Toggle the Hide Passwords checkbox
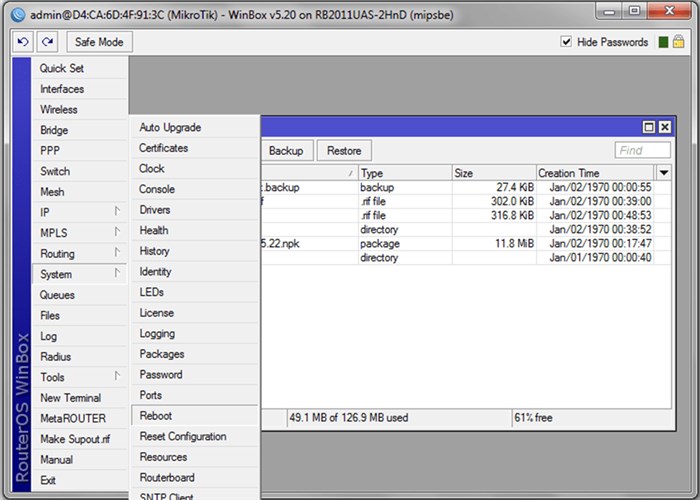 pyautogui.click(x=566, y=42)
